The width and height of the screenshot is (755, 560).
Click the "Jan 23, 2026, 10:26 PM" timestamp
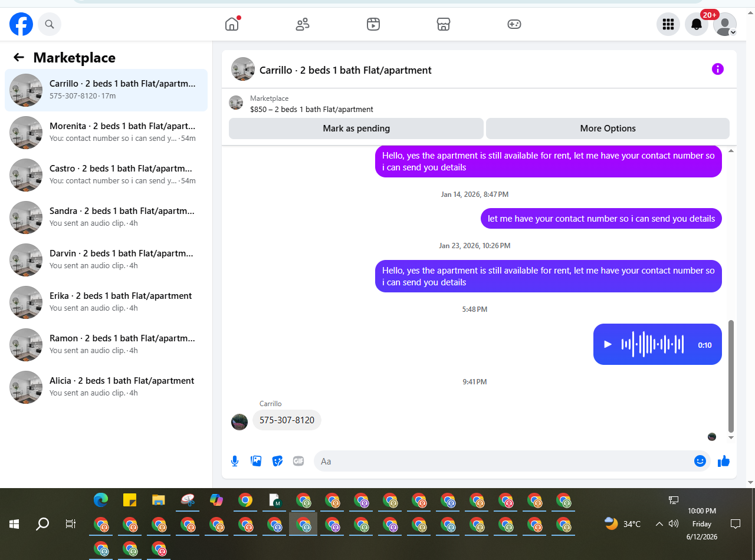(475, 246)
